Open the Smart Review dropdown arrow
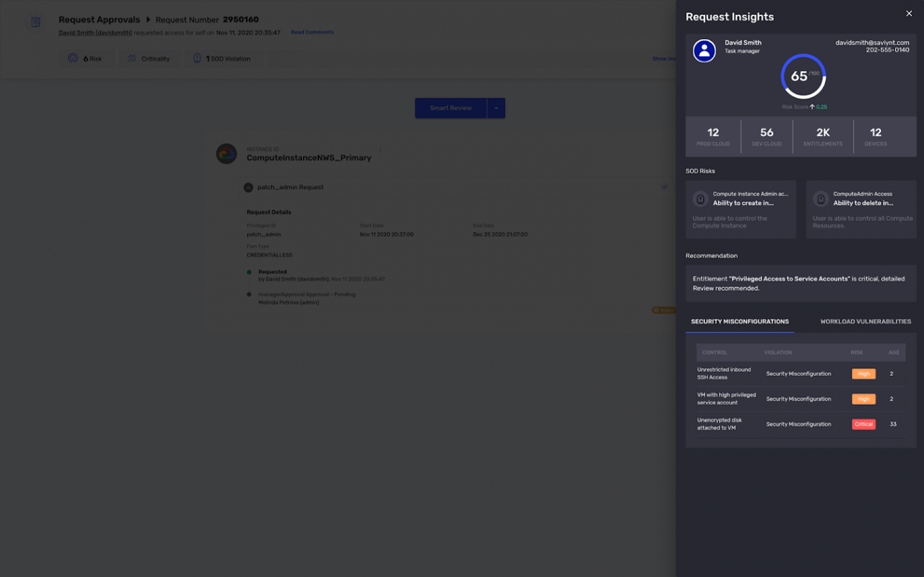Screen dimensions: 924x577 tap(496, 108)
